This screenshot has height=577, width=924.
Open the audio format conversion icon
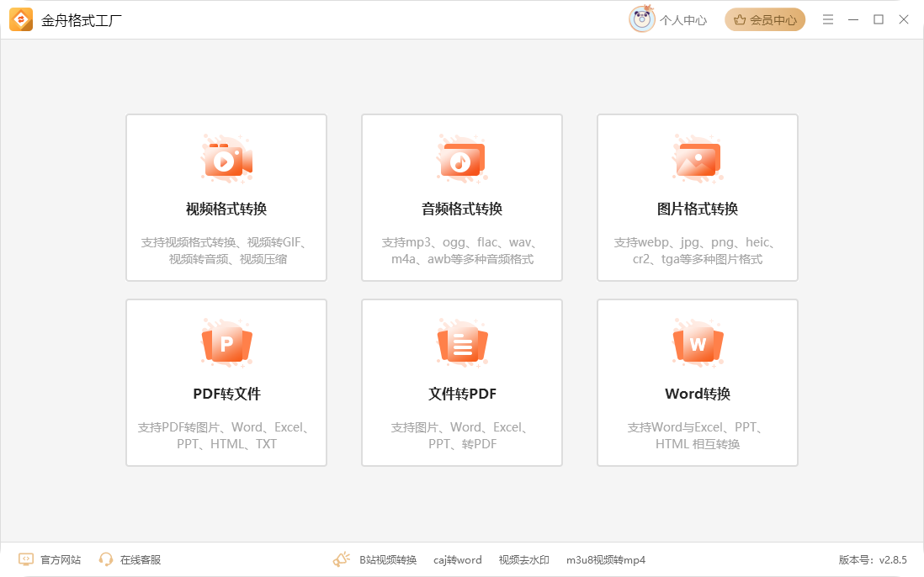click(x=461, y=159)
